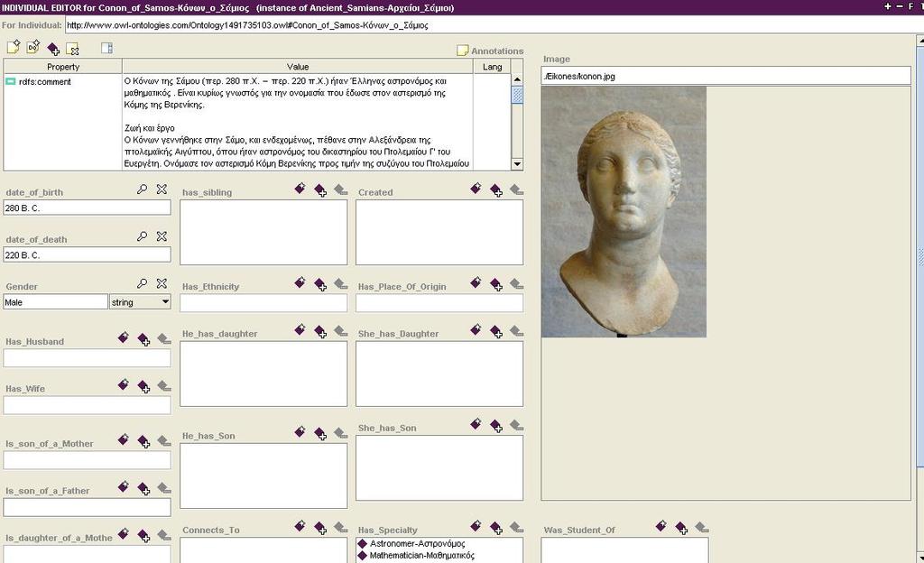This screenshot has width=924, height=563.
Task: Create a new instance for Has_Ethnicity
Action: (x=300, y=282)
